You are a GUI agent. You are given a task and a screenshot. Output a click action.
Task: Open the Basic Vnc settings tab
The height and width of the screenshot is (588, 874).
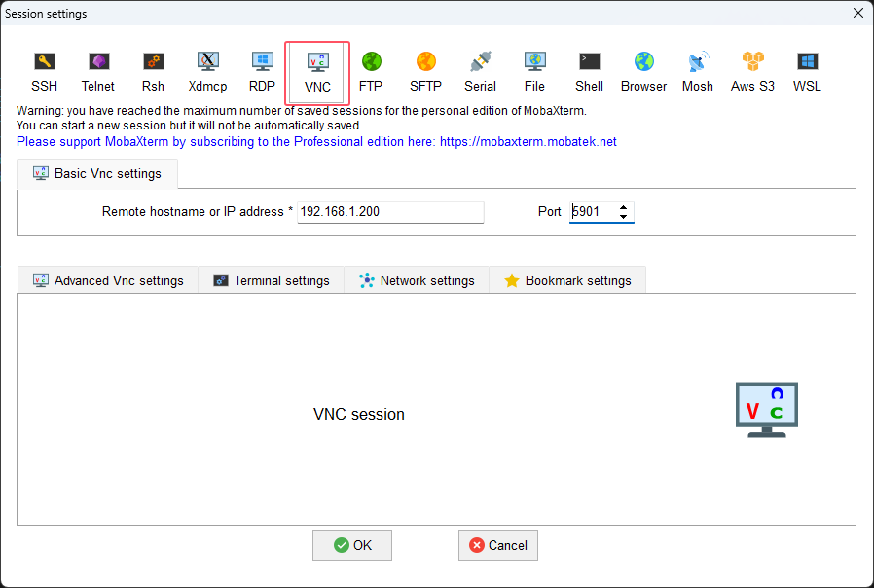pyautogui.click(x=97, y=174)
